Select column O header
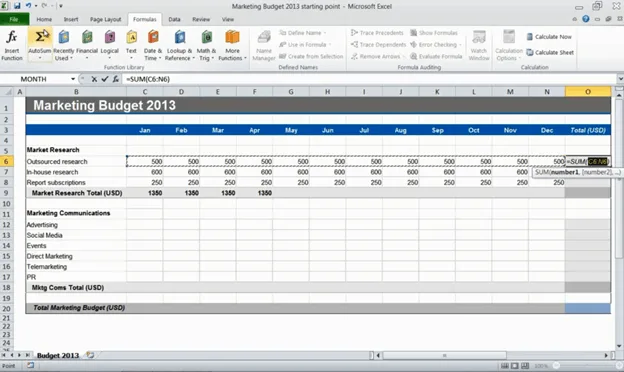Screen dimensions: 624x372 588,92
